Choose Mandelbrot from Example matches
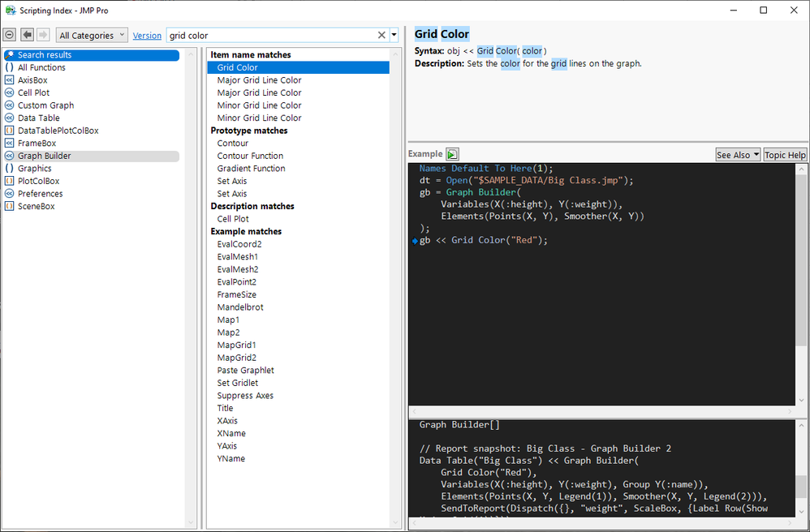 pyautogui.click(x=240, y=307)
